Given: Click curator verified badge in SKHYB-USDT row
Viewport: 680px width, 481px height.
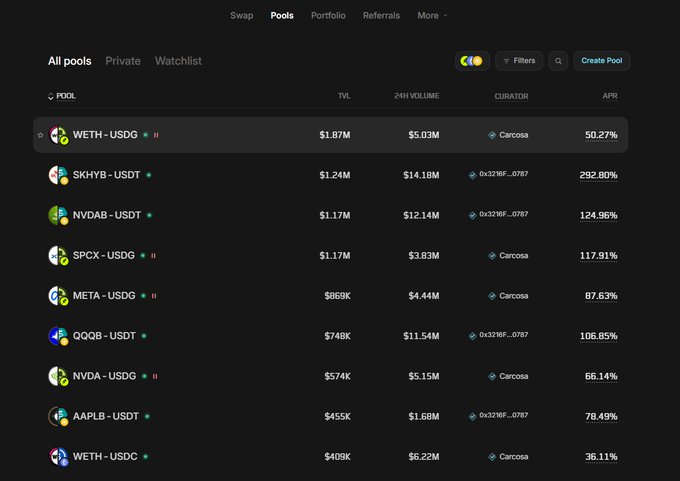Looking at the screenshot, I should 472,175.
